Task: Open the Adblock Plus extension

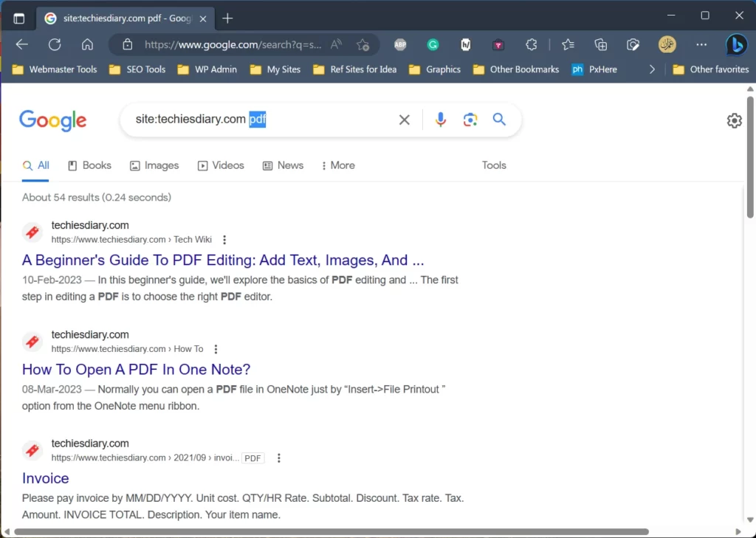Action: 400,45
